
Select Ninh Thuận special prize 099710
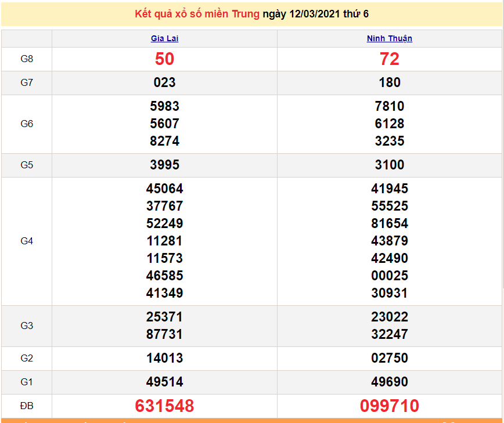pyautogui.click(x=390, y=406)
